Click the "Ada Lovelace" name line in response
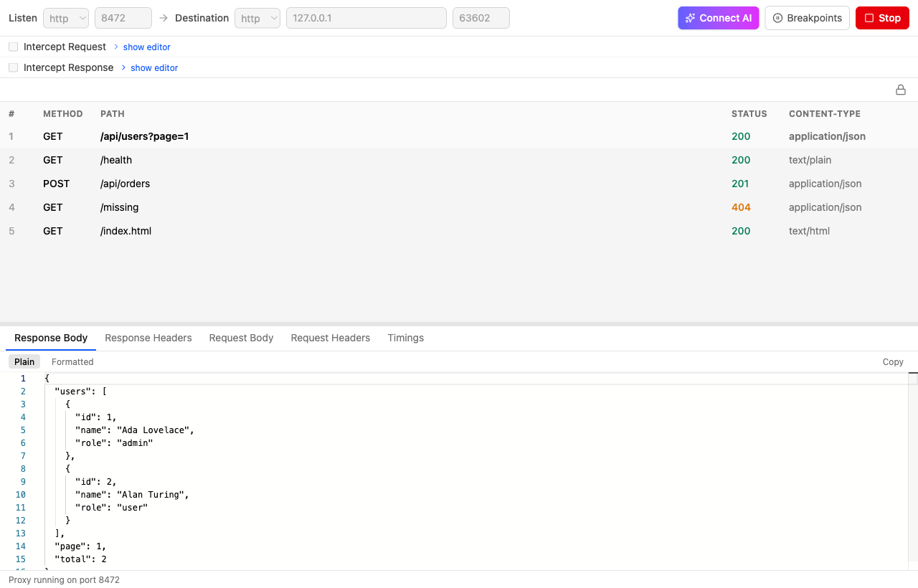918x588 pixels. point(135,430)
